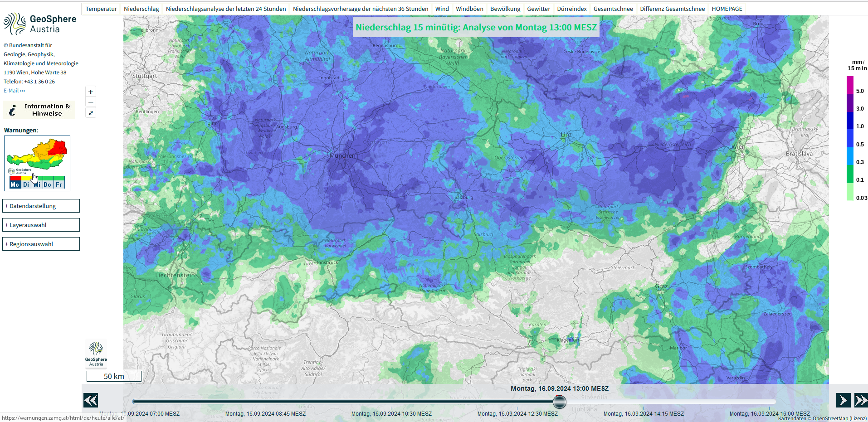This screenshot has width=868, height=422.
Task: Switch to the Temperatur tab
Action: pyautogui.click(x=101, y=9)
